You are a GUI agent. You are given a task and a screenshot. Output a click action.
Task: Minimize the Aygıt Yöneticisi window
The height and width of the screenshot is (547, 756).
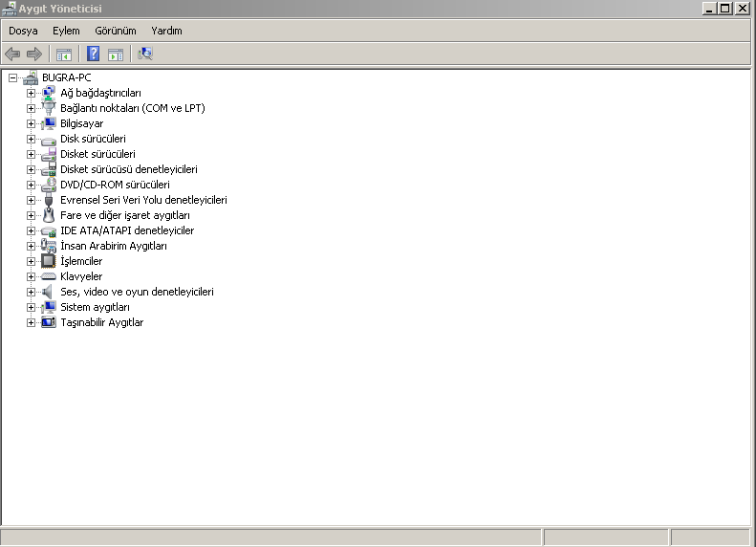[709, 9]
